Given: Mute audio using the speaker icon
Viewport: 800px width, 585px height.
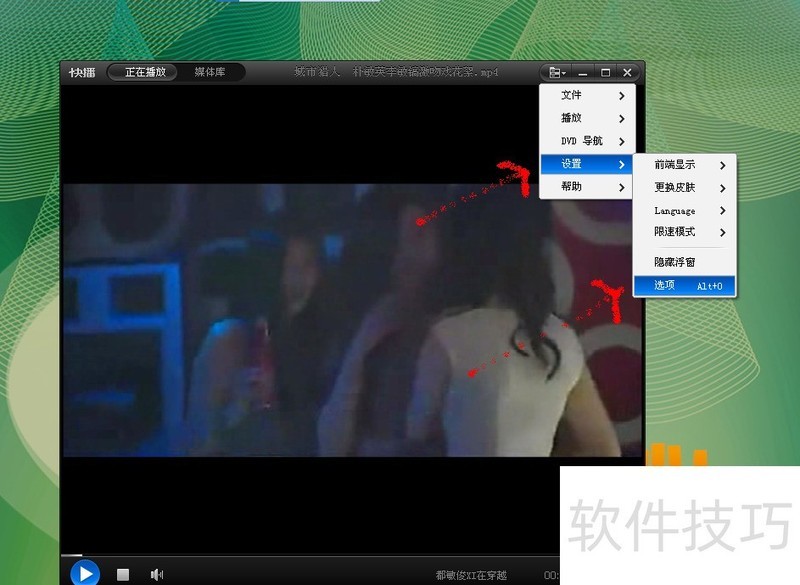Looking at the screenshot, I should point(157,574).
